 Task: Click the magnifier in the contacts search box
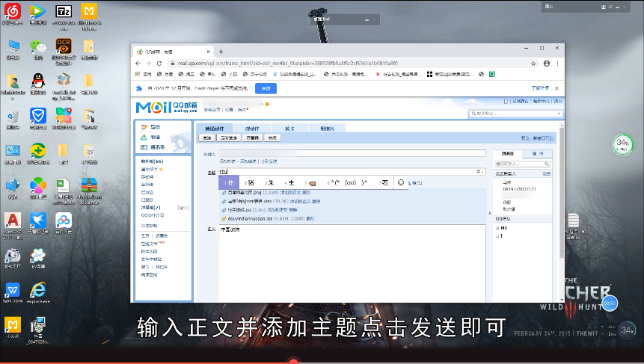(x=547, y=164)
